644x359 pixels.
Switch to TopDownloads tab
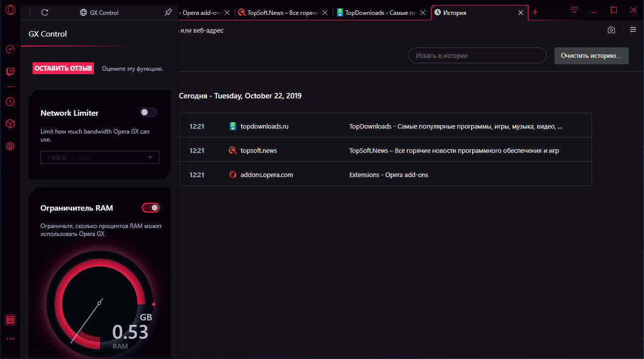click(381, 13)
